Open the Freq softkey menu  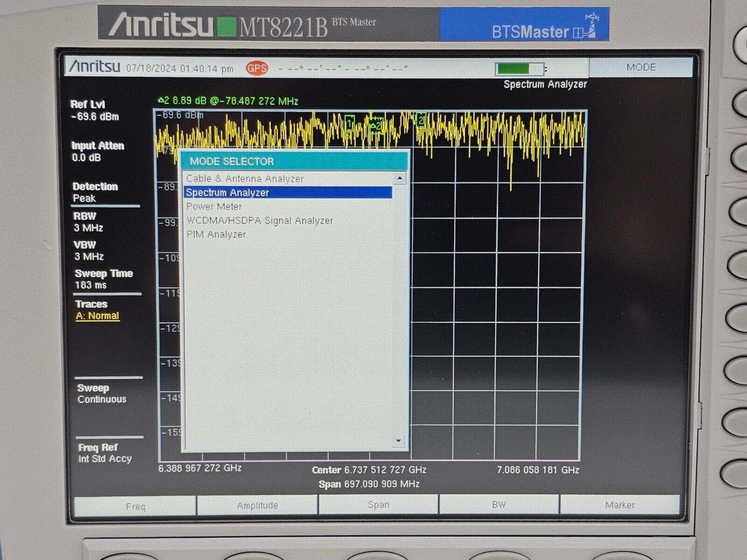(135, 506)
